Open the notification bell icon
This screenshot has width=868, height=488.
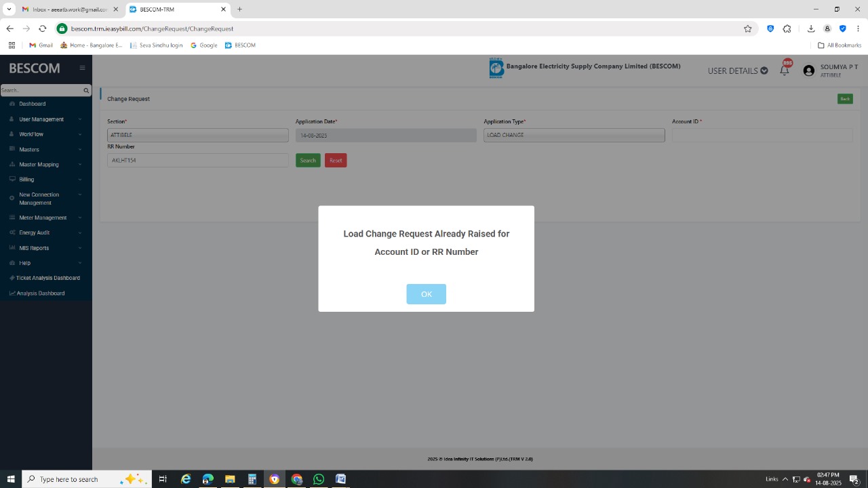point(785,69)
